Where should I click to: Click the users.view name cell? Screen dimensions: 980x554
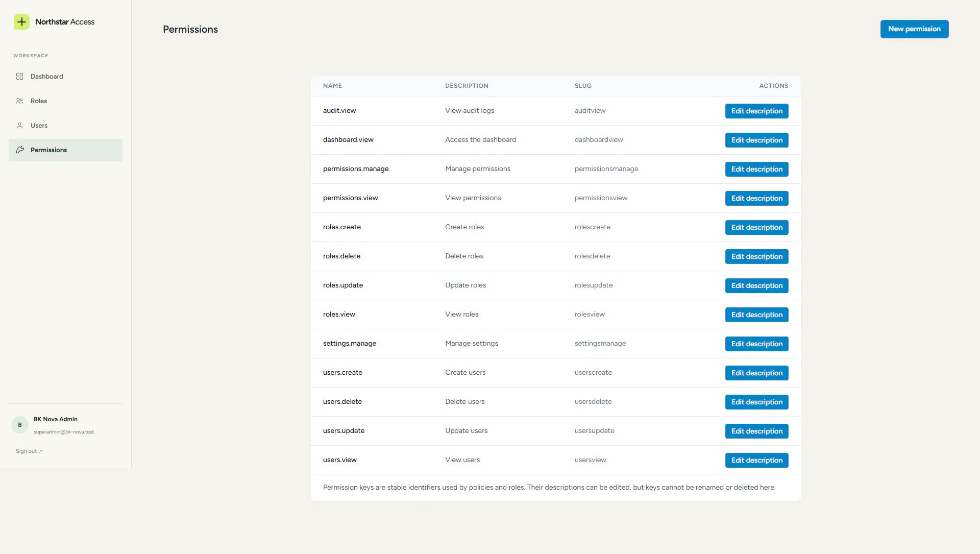(x=340, y=460)
